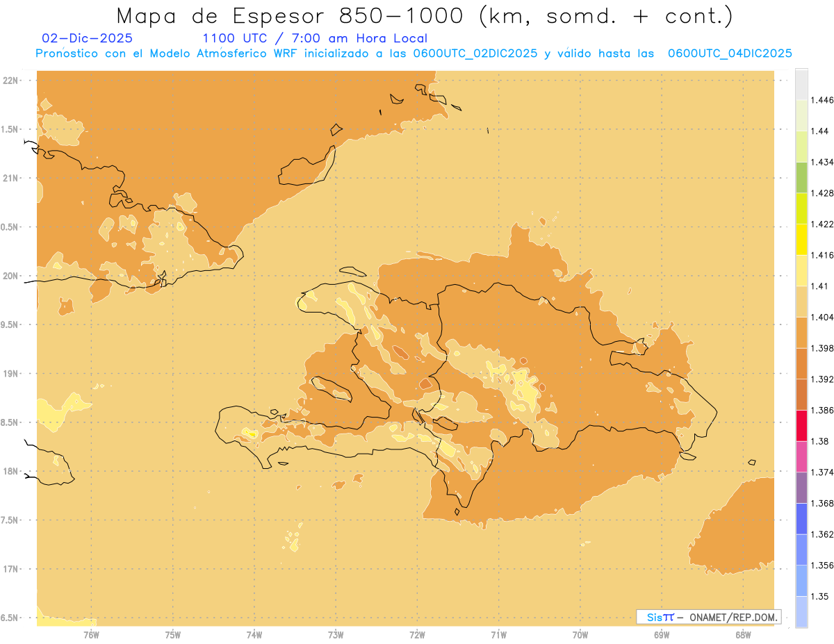Click the color scale value 1.356

824,565
